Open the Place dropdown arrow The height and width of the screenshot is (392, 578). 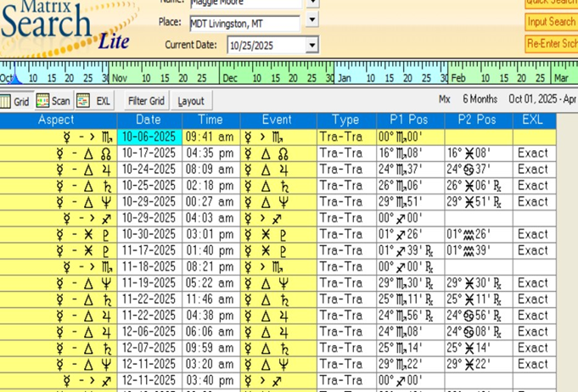311,21
